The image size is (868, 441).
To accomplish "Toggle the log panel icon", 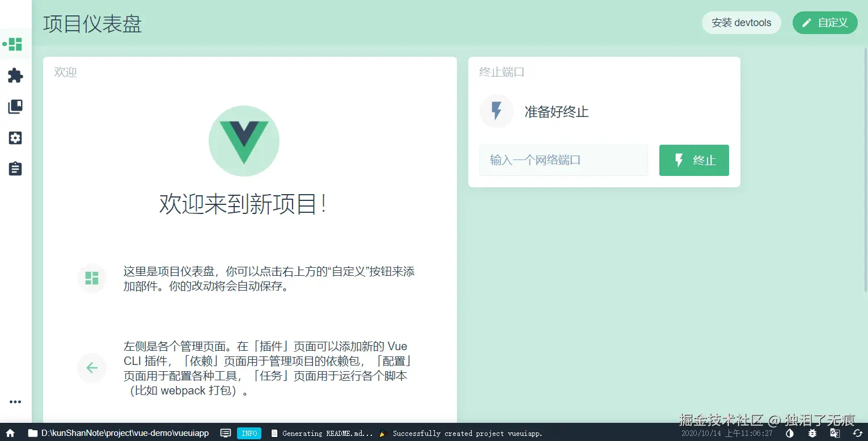I will tap(226, 433).
